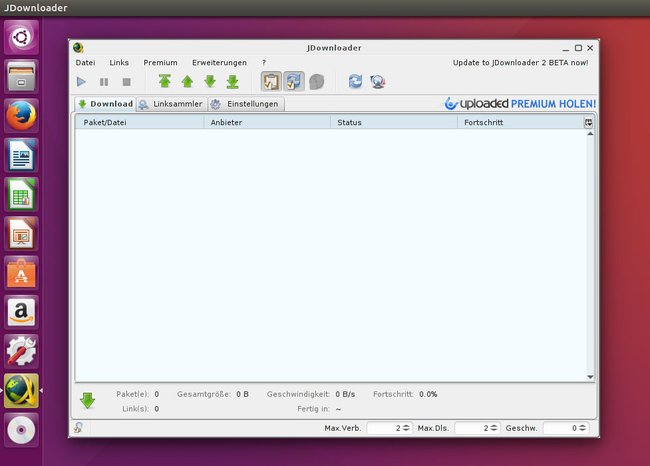Click the update check globe icon
This screenshot has width=650, height=466.
click(x=378, y=82)
